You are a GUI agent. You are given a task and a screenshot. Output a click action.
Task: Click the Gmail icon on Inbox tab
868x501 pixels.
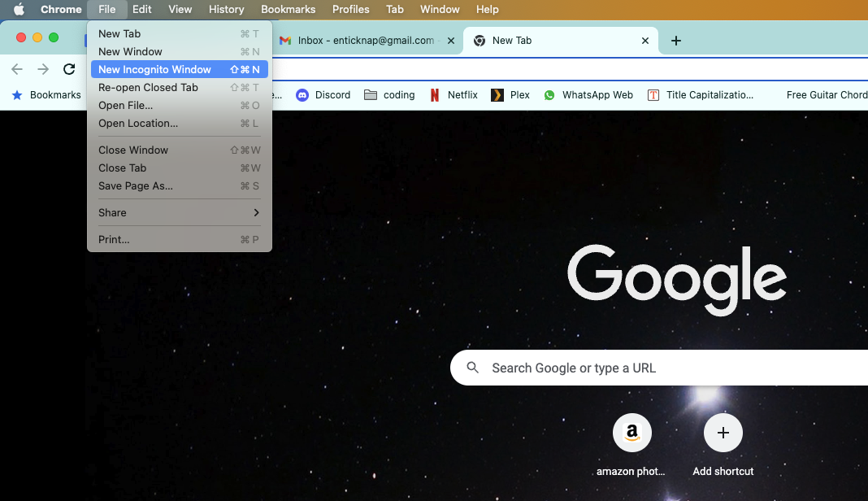[285, 41]
